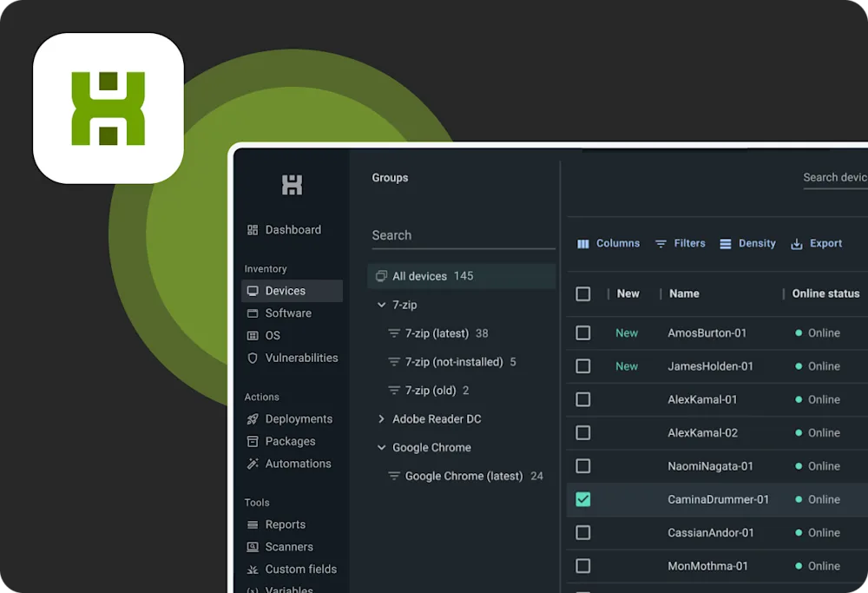
Task: Click the Search devices field
Action: (835, 178)
